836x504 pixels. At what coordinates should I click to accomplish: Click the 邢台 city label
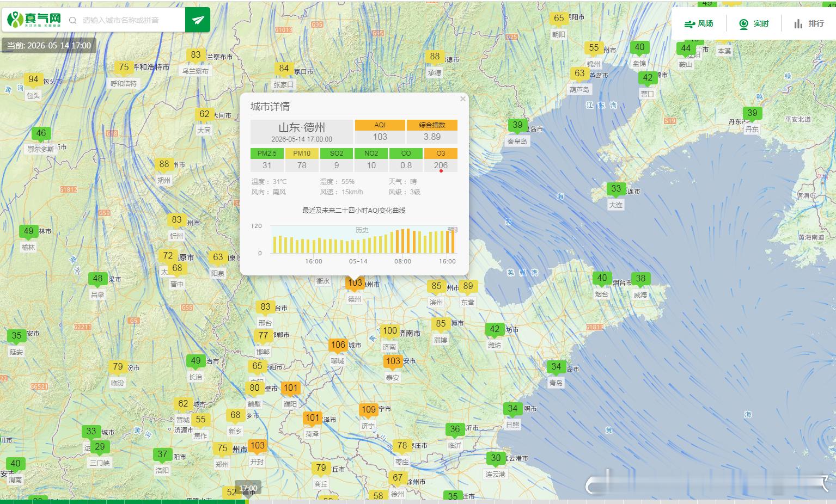click(x=265, y=323)
